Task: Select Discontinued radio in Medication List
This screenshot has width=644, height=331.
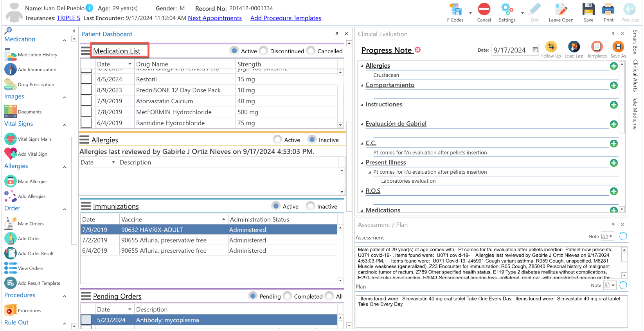Action: tap(263, 50)
